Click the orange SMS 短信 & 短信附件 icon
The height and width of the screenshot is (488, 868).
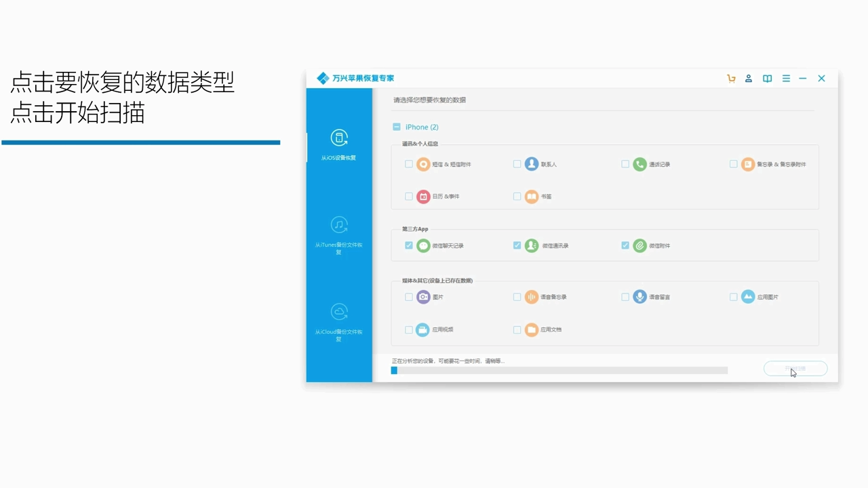click(423, 164)
